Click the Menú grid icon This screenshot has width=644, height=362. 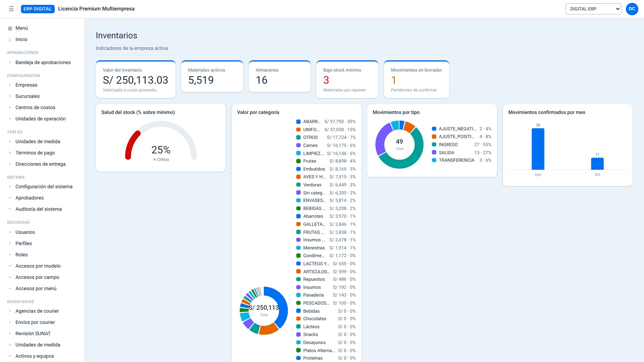pyautogui.click(x=10, y=28)
